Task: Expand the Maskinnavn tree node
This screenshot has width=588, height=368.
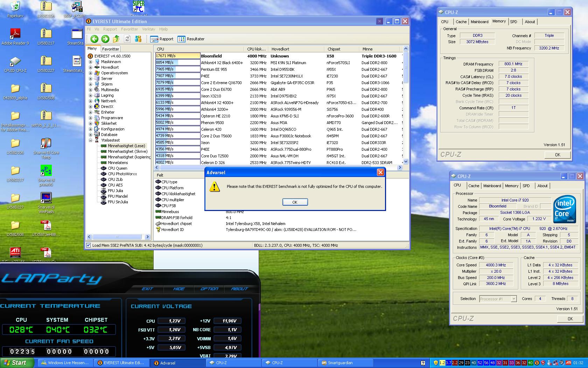Action: pos(90,62)
